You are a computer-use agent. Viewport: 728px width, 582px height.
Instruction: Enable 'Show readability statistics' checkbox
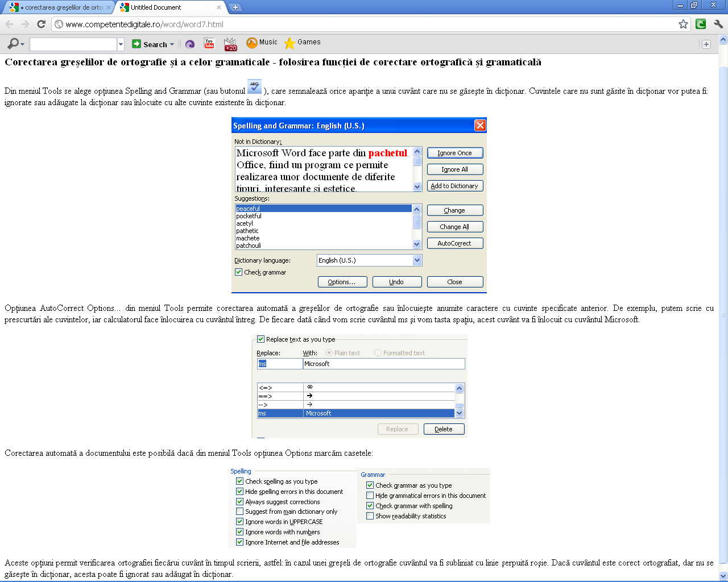click(370, 516)
